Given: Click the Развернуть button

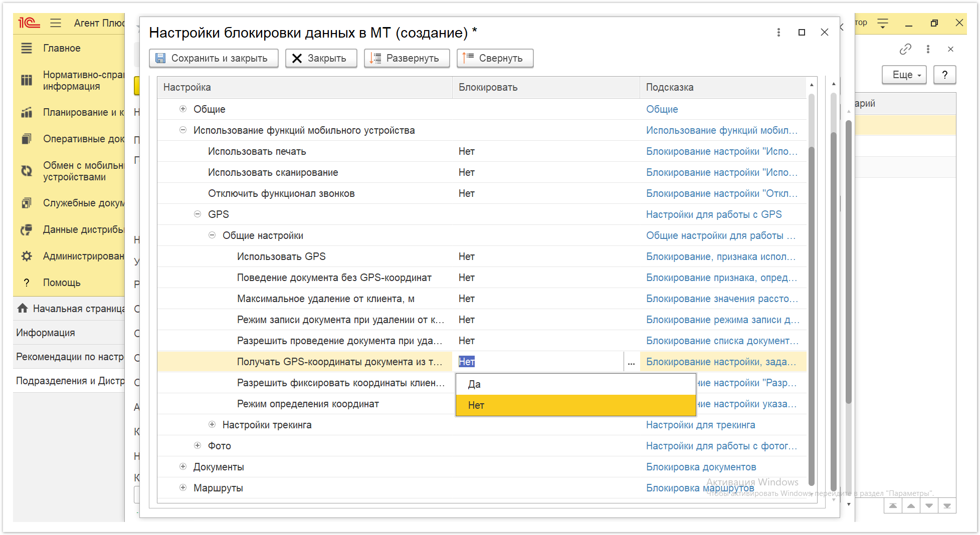Looking at the screenshot, I should (407, 58).
